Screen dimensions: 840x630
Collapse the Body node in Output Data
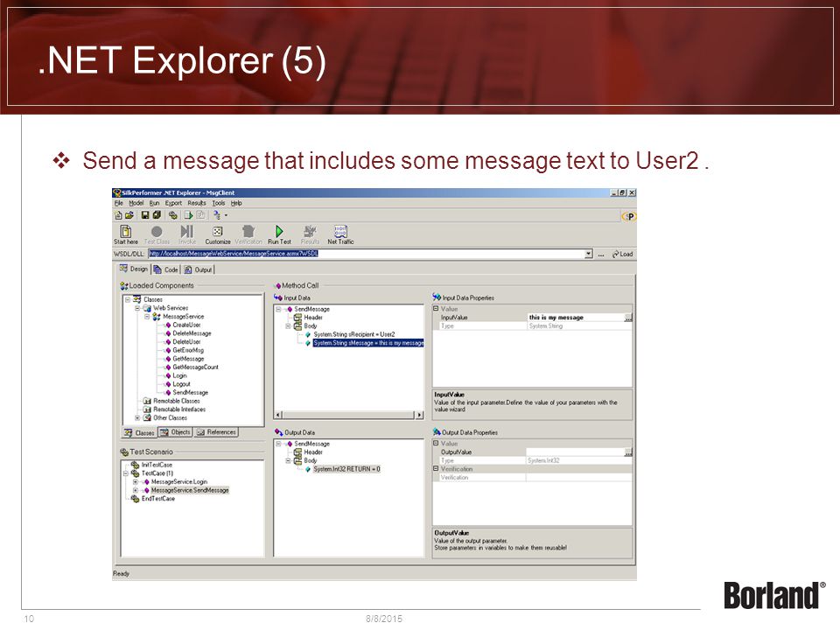[x=288, y=461]
